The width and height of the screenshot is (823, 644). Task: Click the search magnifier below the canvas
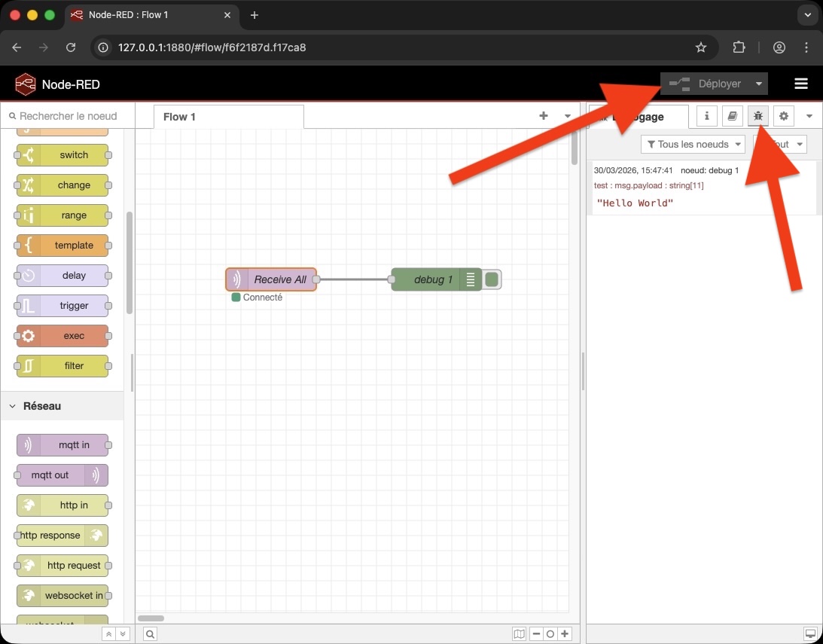point(150,633)
